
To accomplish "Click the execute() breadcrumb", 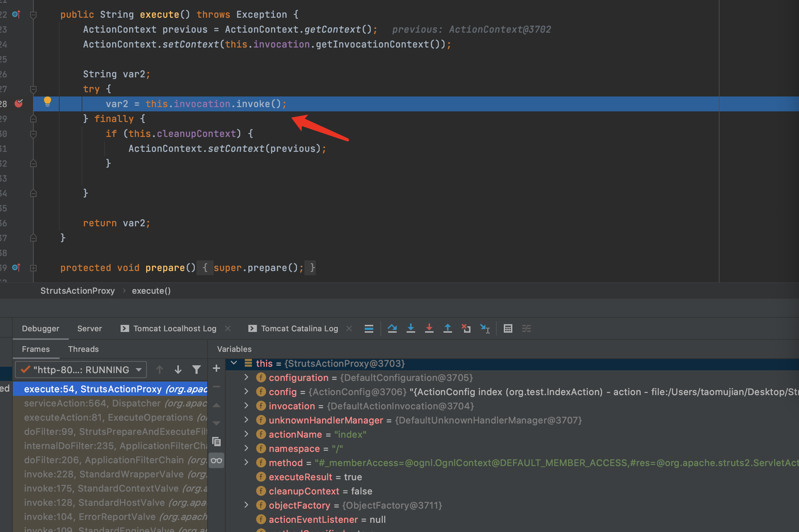I will coord(151,290).
